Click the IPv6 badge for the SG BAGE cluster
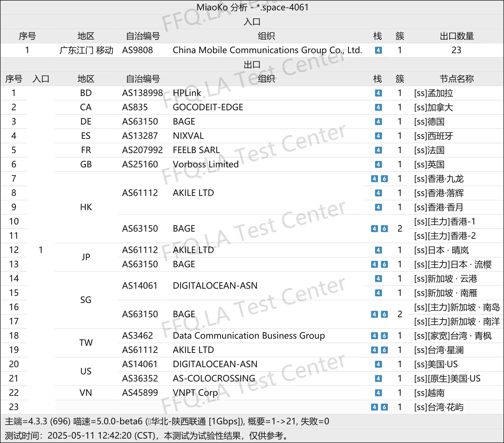 [384, 314]
